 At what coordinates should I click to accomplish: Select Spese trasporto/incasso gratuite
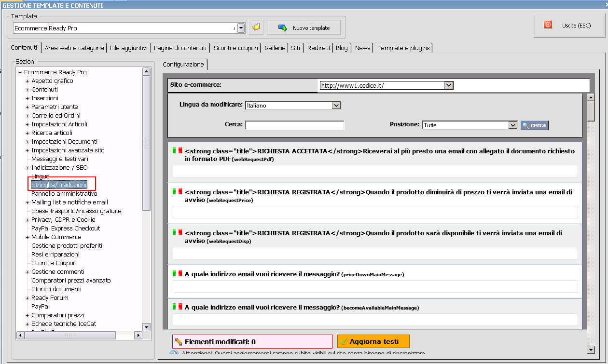pos(76,211)
